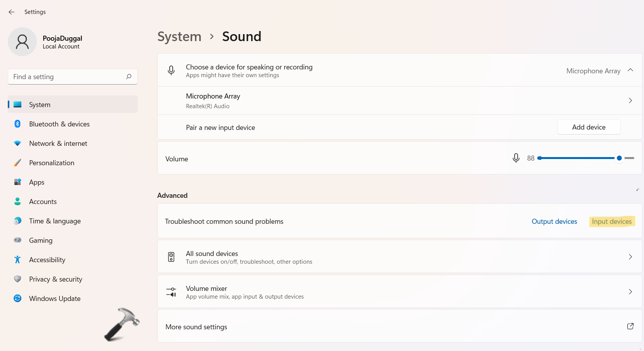
Task: Focus the Find a setting box
Action: (x=68, y=77)
